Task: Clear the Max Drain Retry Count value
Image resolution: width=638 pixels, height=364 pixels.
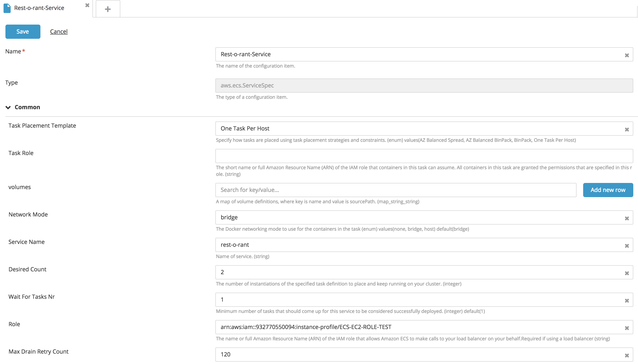Action: (626, 355)
